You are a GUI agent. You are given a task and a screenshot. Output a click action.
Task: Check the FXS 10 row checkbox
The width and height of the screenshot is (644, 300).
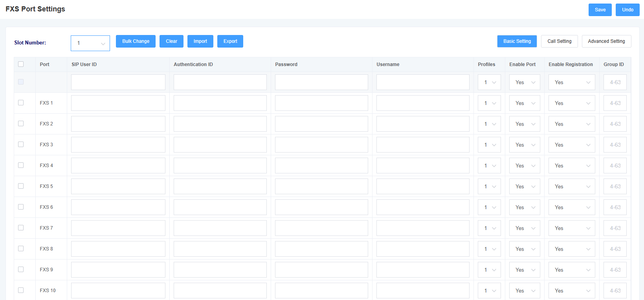(x=21, y=290)
